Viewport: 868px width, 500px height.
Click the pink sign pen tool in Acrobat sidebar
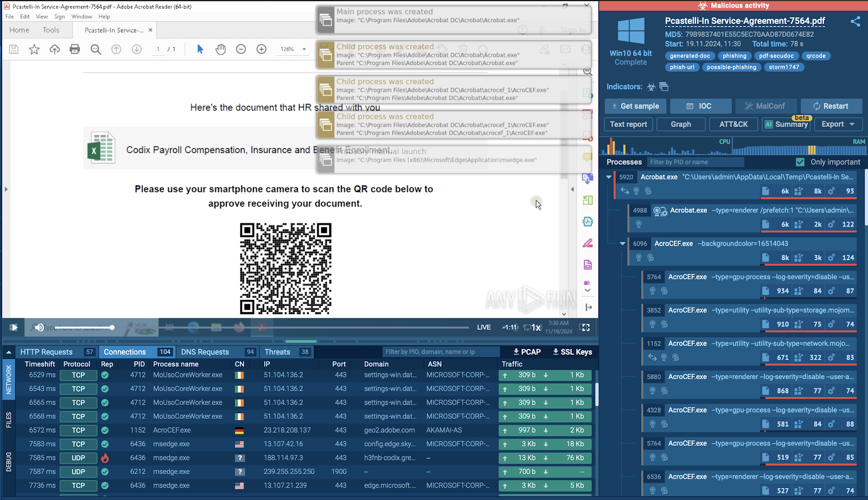(x=588, y=243)
